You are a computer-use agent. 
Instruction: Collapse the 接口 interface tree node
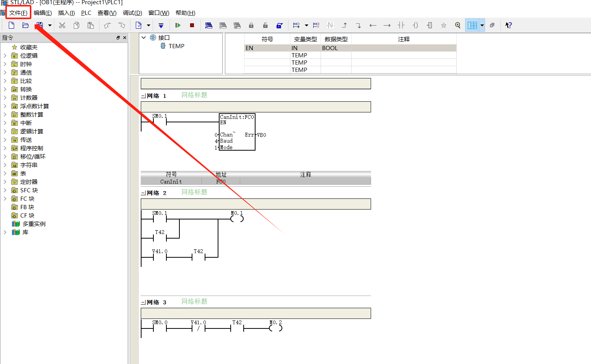pyautogui.click(x=144, y=37)
